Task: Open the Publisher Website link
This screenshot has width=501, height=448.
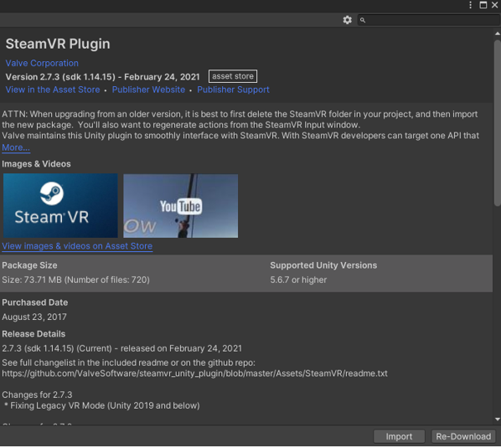Action: tap(148, 90)
